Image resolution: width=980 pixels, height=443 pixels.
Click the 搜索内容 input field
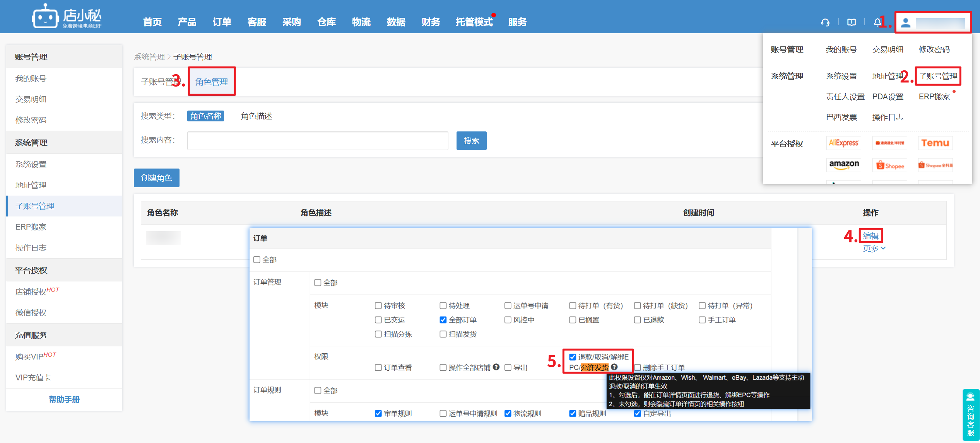point(317,141)
